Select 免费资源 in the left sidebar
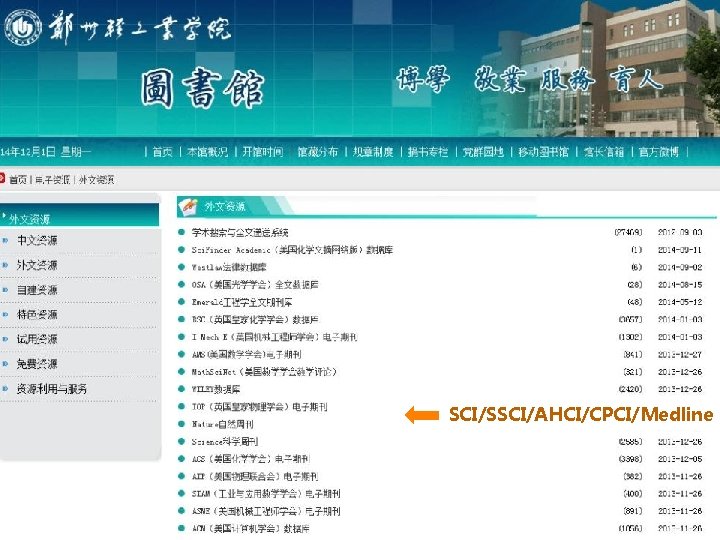Screen dimensions: 720x540 (37, 364)
